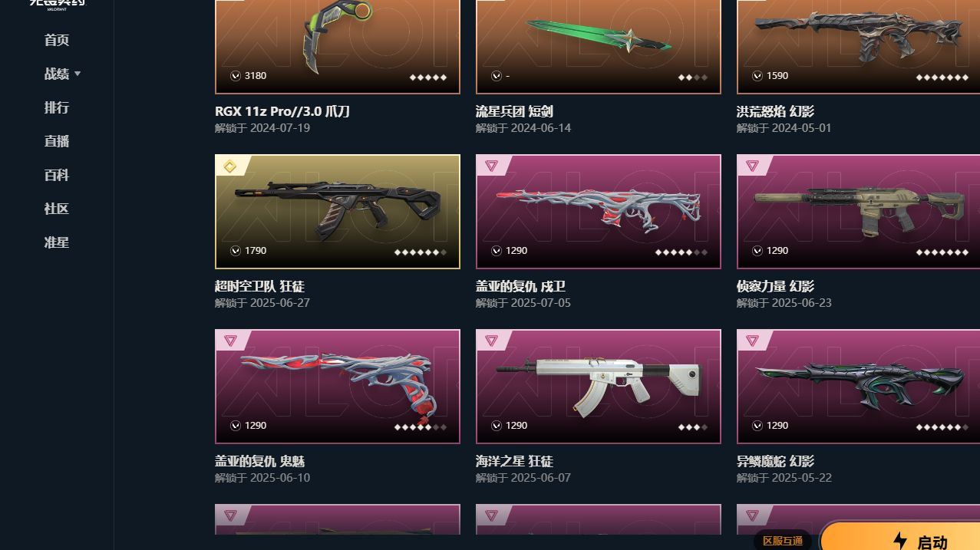
Task: Click pink tier icon on 盖亚的复仇 鬼魅 card
Action: (x=229, y=341)
